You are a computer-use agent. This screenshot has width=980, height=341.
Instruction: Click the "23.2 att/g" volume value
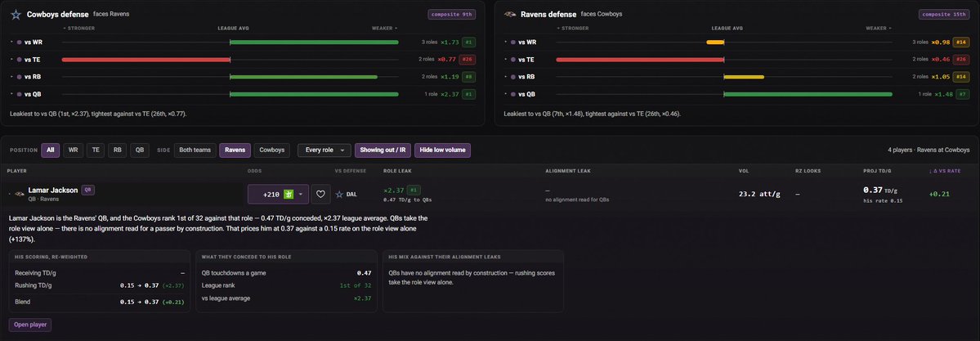tap(758, 194)
